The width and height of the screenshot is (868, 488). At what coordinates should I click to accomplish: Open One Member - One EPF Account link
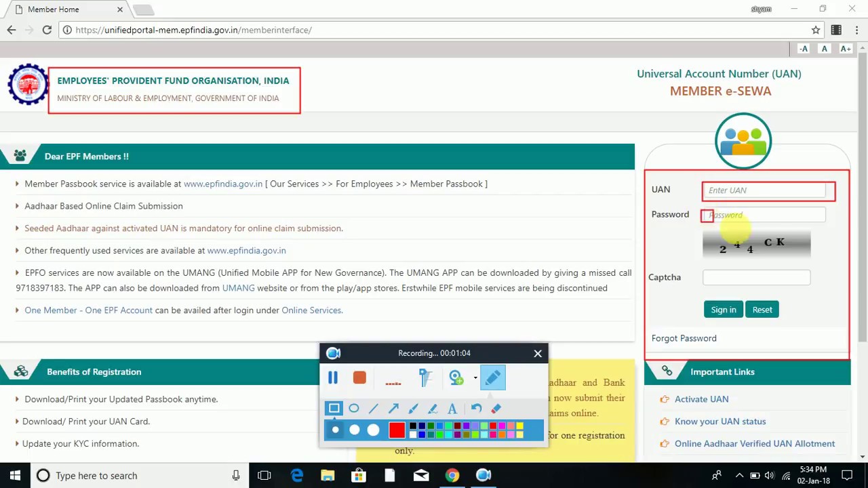click(x=88, y=310)
